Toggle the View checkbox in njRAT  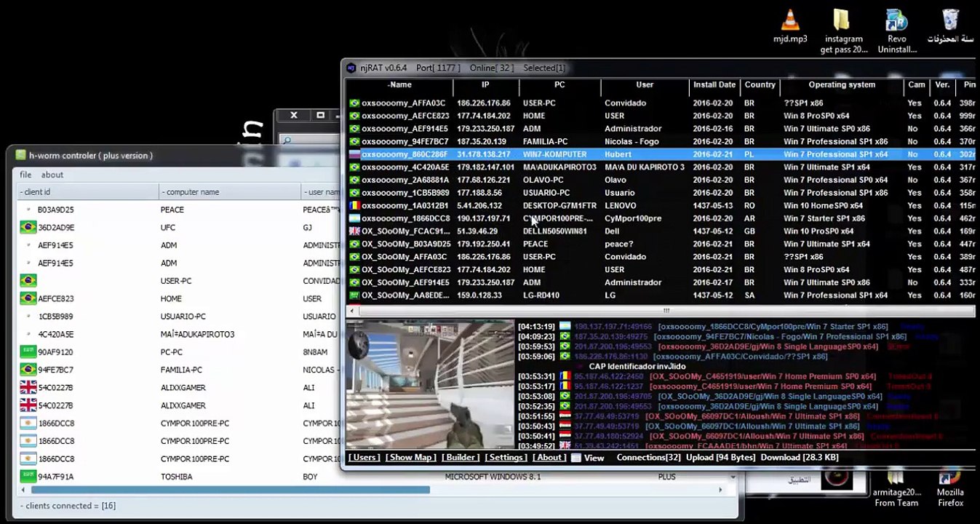(576, 458)
